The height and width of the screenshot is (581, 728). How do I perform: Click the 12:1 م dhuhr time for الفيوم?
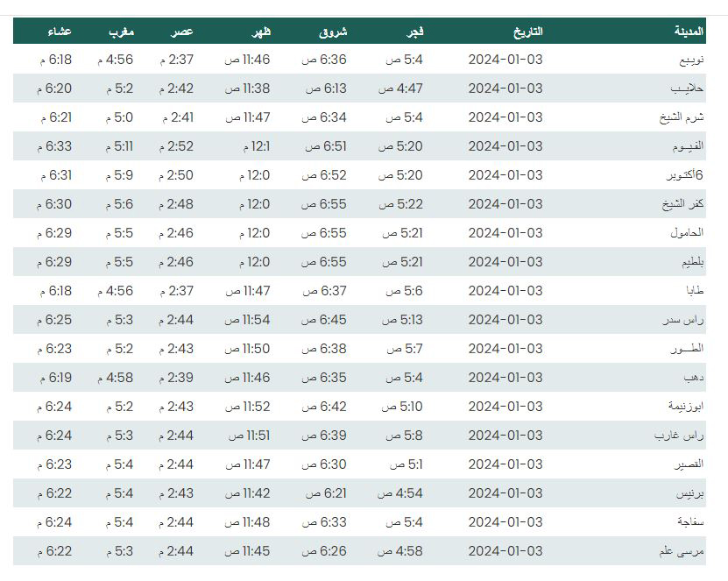(x=258, y=146)
